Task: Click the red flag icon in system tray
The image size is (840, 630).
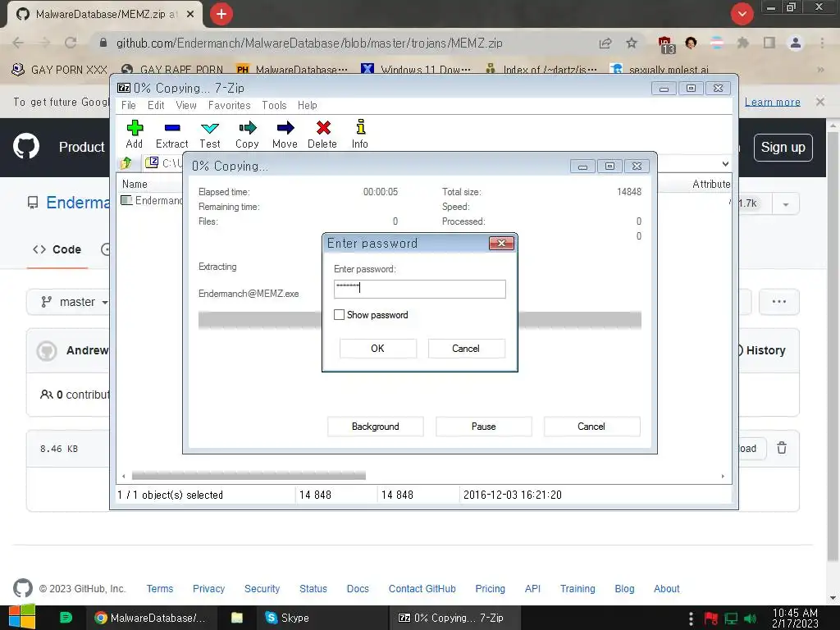Action: point(711,619)
